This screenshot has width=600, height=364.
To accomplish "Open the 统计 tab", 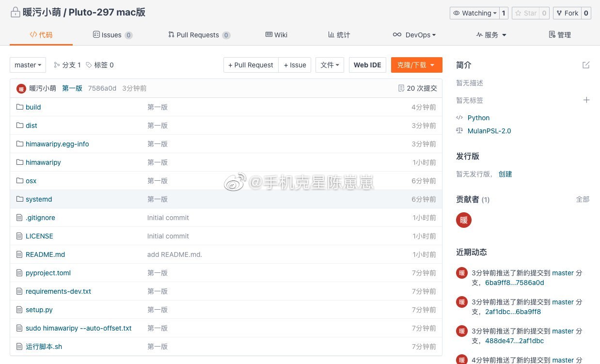I will click(339, 35).
